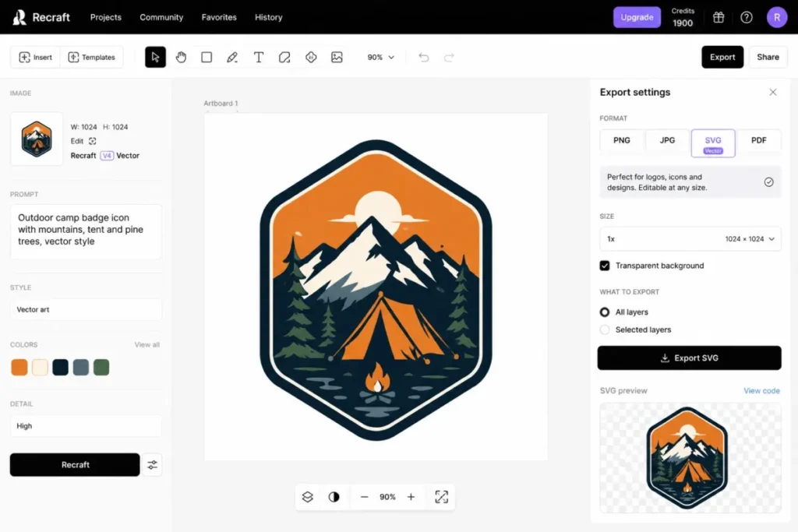Open the View all colors link
798x532 pixels.
[147, 345]
